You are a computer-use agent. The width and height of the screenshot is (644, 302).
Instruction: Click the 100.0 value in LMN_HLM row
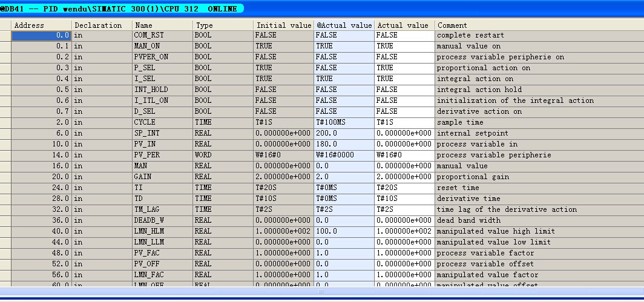coord(344,231)
